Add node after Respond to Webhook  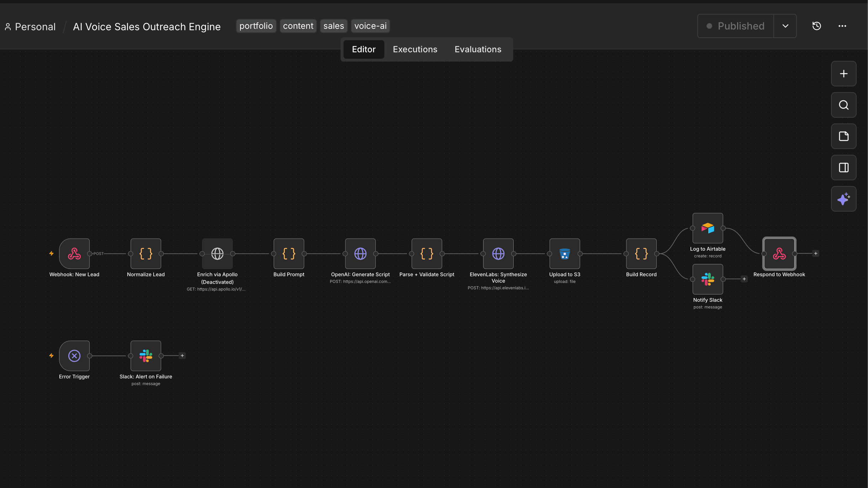tap(816, 254)
